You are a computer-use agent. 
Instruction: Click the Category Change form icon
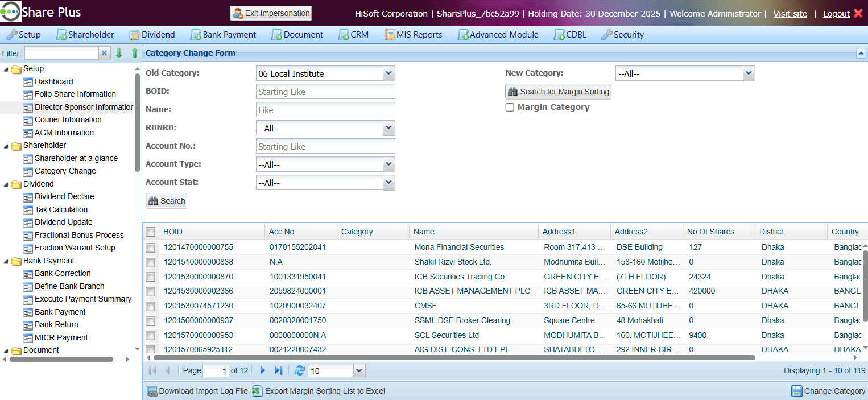point(28,171)
